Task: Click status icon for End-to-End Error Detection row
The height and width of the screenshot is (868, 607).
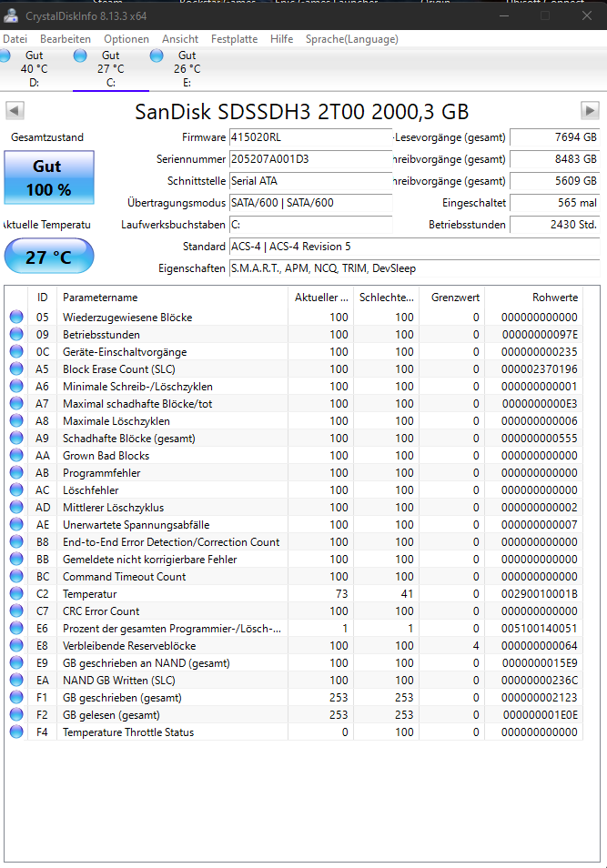Action: [16, 541]
